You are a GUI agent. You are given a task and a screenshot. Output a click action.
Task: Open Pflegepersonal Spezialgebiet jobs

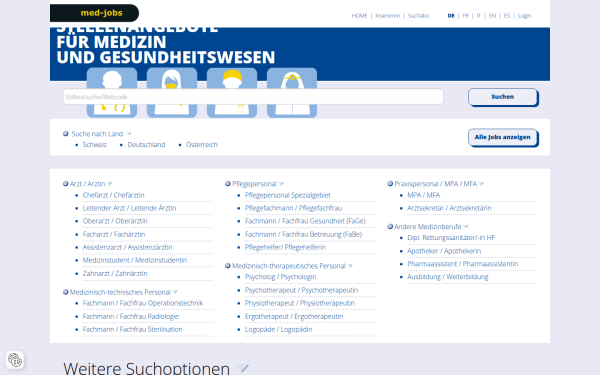[x=288, y=195]
